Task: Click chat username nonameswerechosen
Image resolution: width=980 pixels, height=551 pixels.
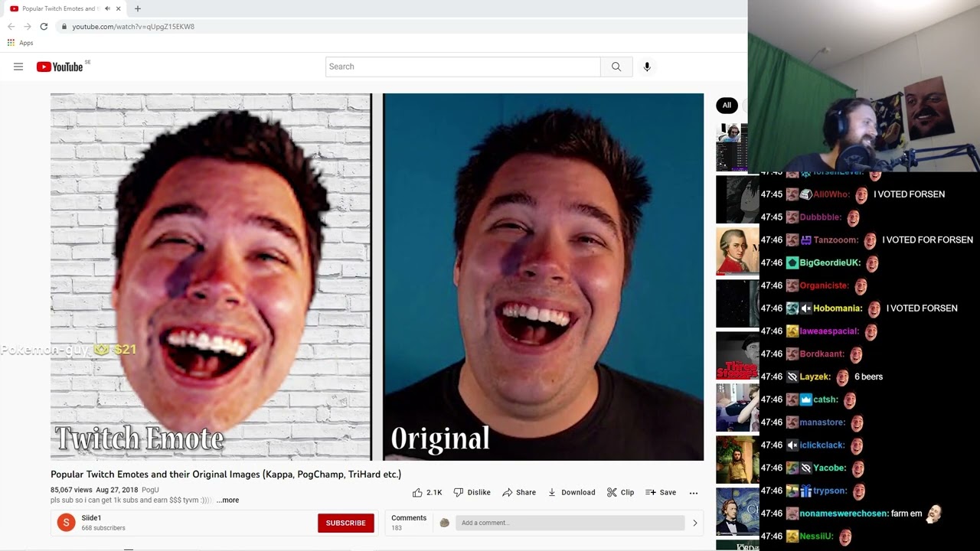Action: (x=844, y=514)
